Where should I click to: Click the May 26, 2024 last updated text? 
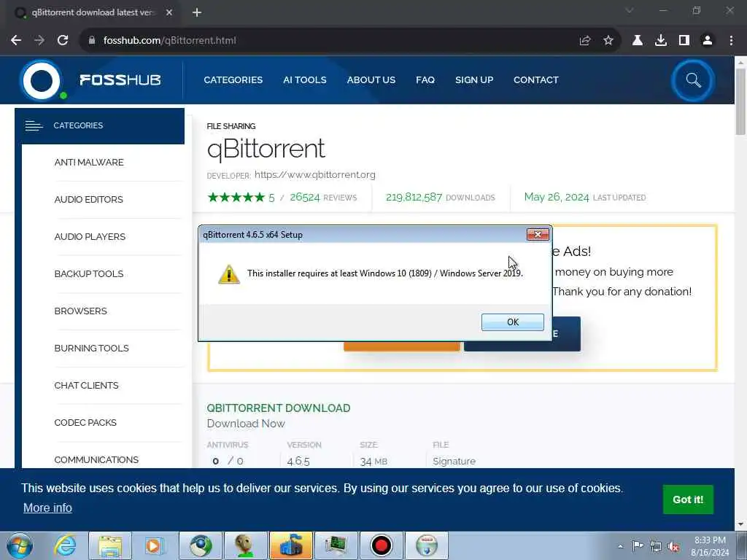pyautogui.click(x=585, y=197)
